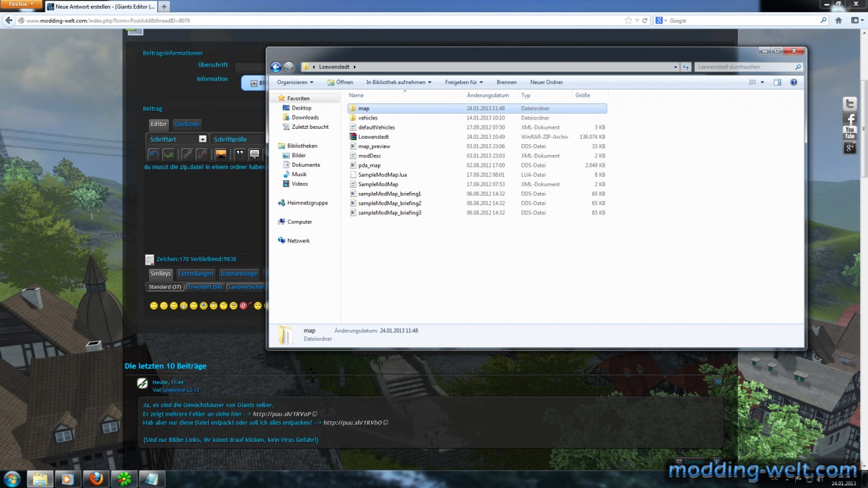Launch ICQ from the taskbar

pos(124,479)
